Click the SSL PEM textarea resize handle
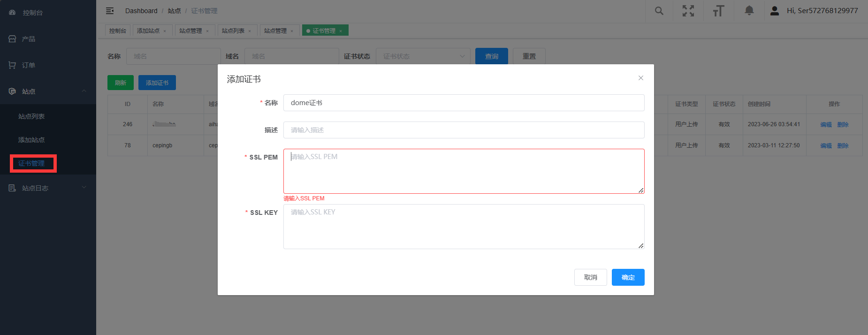Viewport: 868px width, 335px height. tap(641, 190)
